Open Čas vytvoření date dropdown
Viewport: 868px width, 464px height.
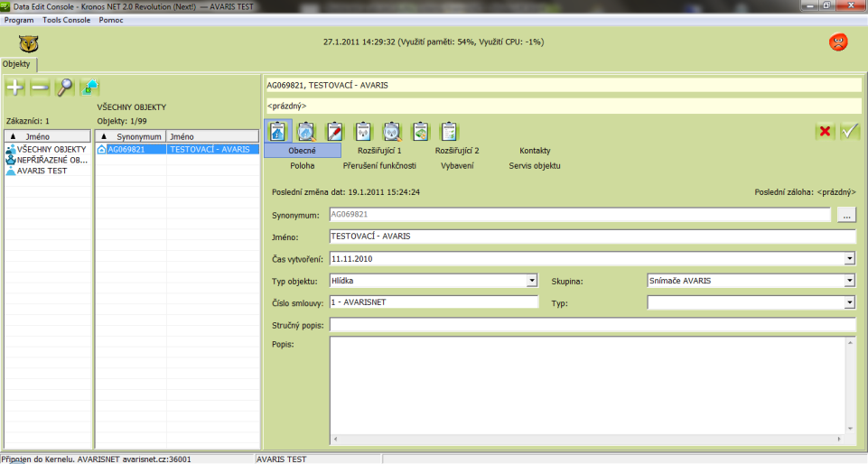click(x=849, y=259)
